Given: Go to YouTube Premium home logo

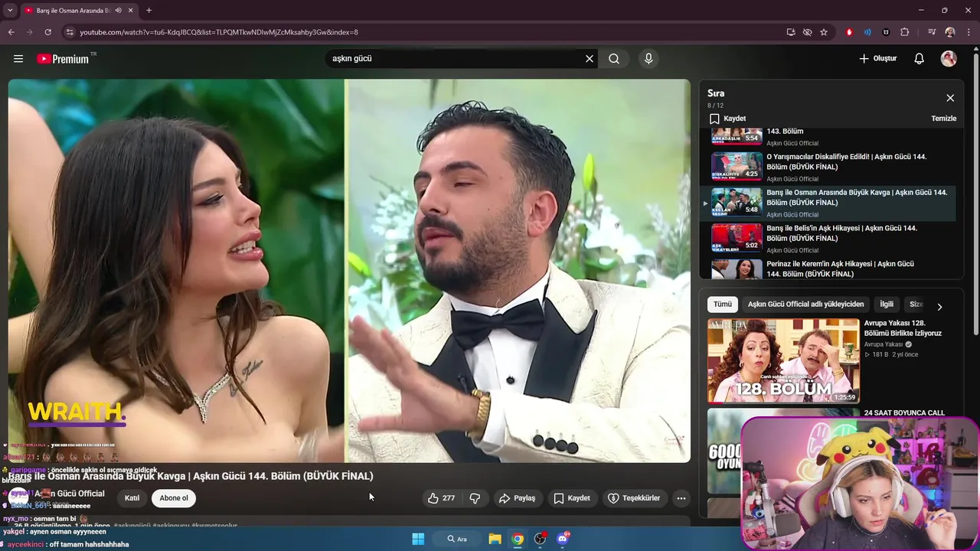Looking at the screenshot, I should click(x=64, y=59).
